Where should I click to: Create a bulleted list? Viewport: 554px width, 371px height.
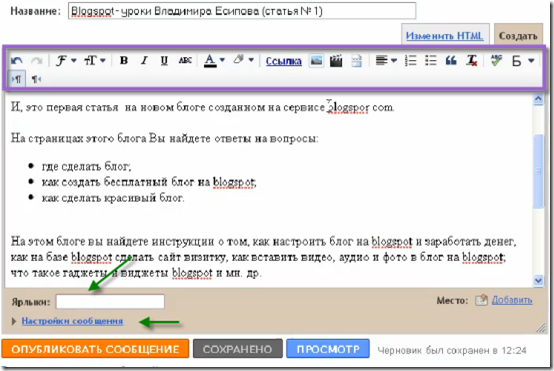tap(430, 61)
